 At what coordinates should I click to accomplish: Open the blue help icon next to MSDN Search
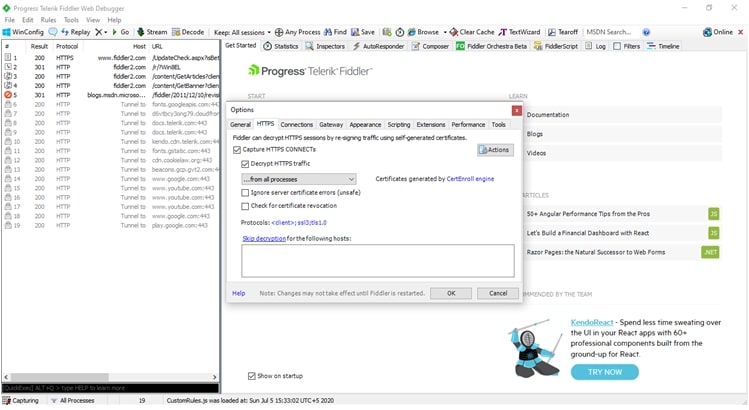tap(646, 32)
